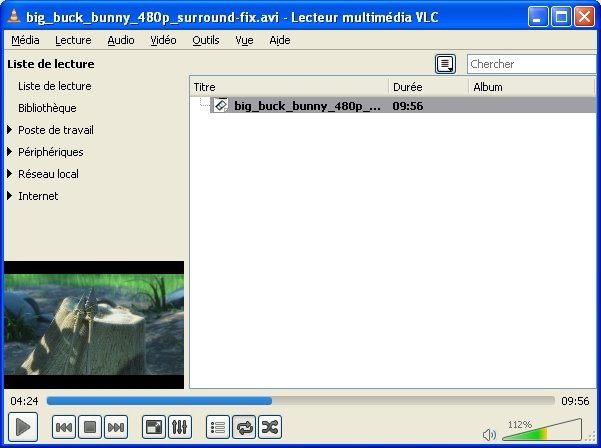
Task: Toggle fullscreen video mode
Action: (154, 427)
